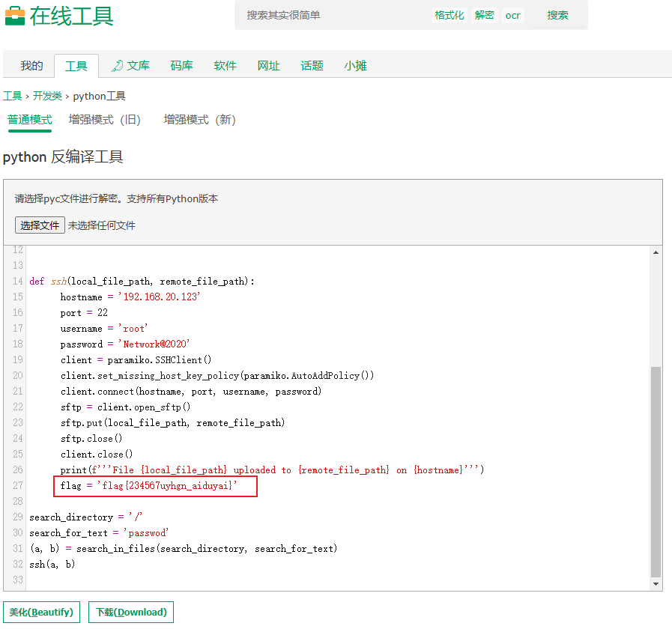Click the search_directory = '/' line

[85, 517]
